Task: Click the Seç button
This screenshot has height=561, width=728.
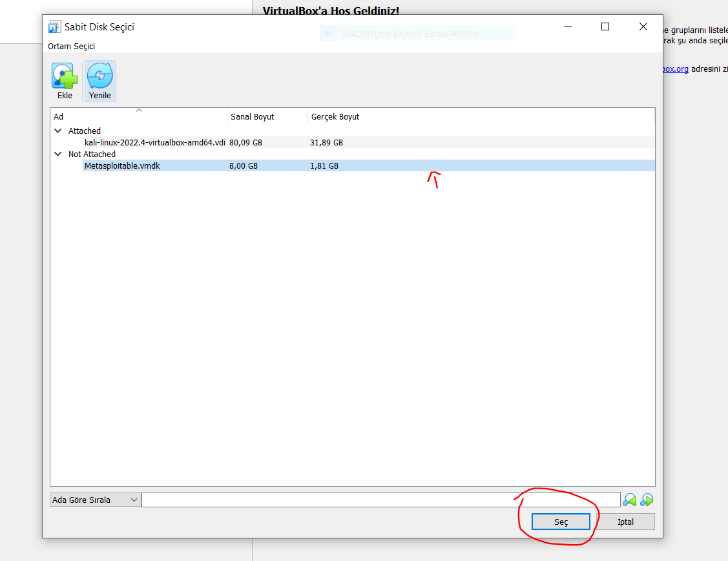Action: point(561,522)
